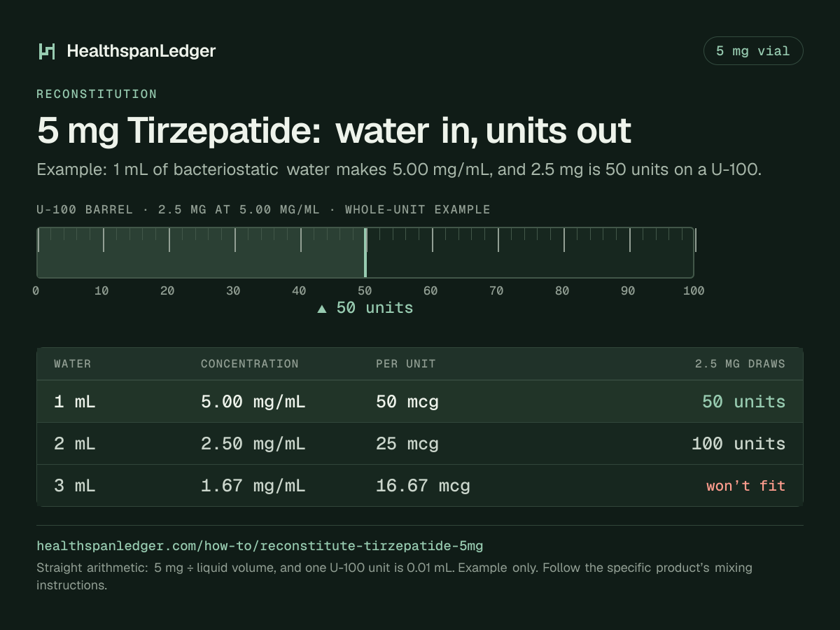This screenshot has width=840, height=630.
Task: Click the "2.5 MG DRAWS" column header
Action: tap(740, 364)
